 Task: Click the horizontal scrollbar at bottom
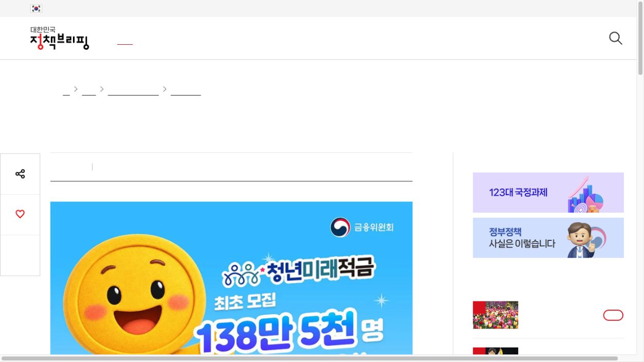[x=309, y=358]
